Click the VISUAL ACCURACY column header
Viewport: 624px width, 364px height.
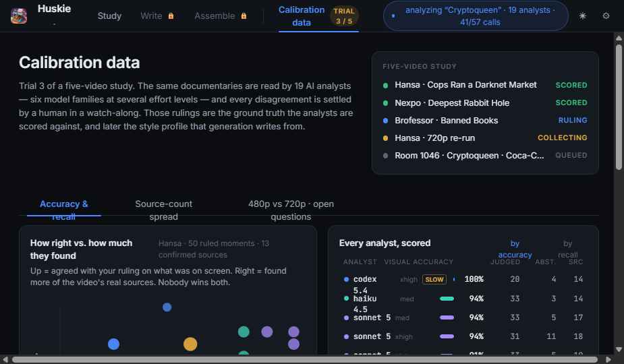pos(418,262)
